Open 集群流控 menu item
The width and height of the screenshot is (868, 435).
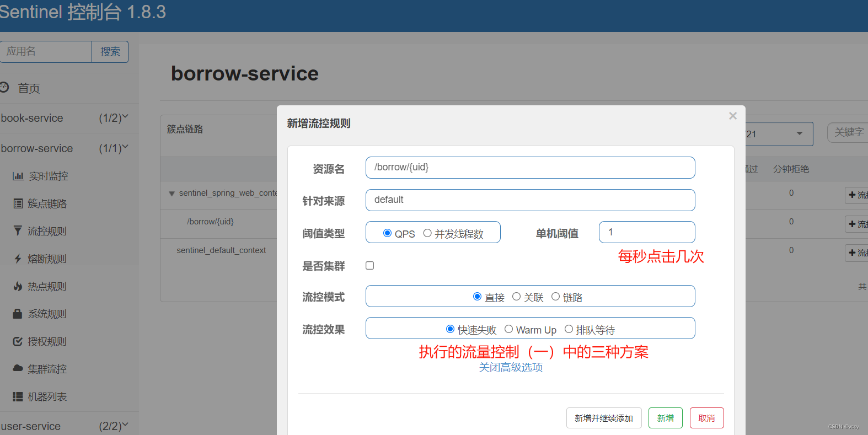pos(47,369)
